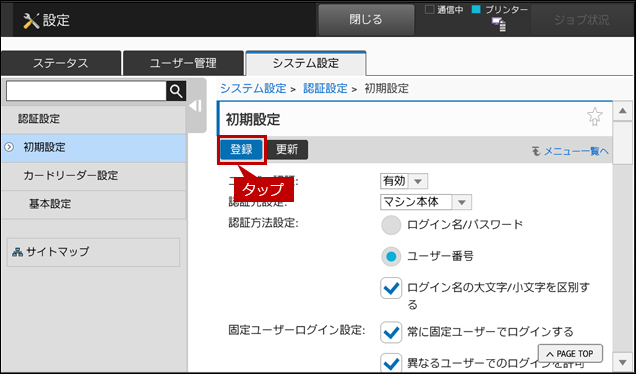Toggle 常に固定ユーザーでログインする checkbox
Image resolution: width=636 pixels, height=374 pixels.
click(391, 332)
